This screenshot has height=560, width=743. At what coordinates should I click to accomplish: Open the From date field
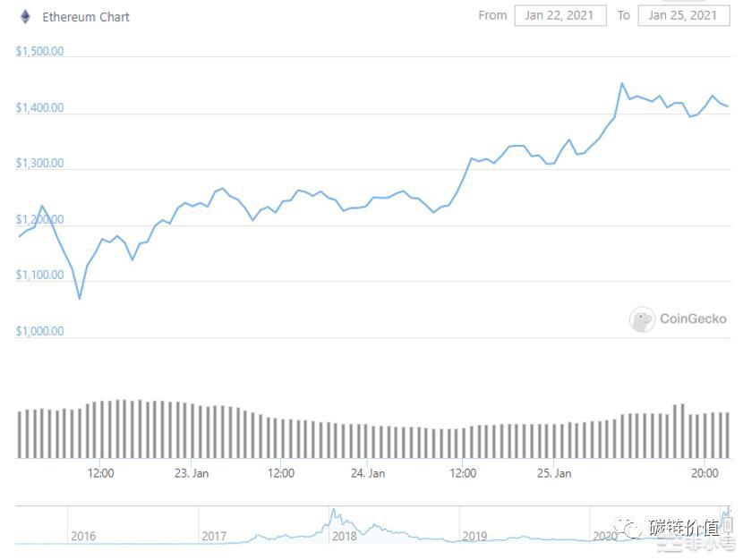[559, 15]
